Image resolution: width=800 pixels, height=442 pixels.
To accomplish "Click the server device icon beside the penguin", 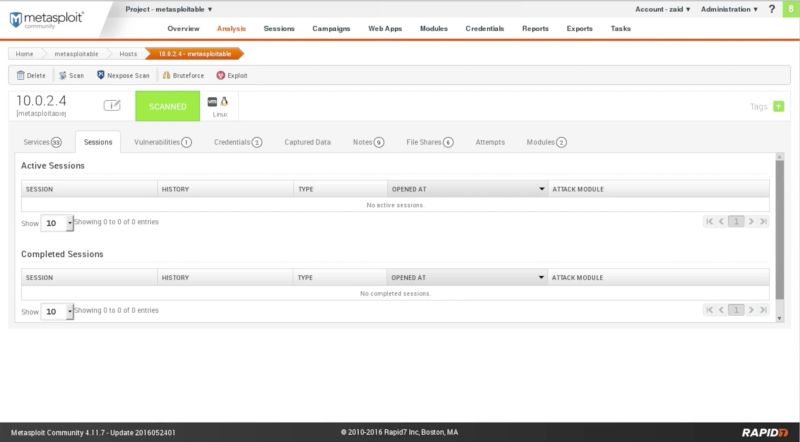I will [212, 102].
